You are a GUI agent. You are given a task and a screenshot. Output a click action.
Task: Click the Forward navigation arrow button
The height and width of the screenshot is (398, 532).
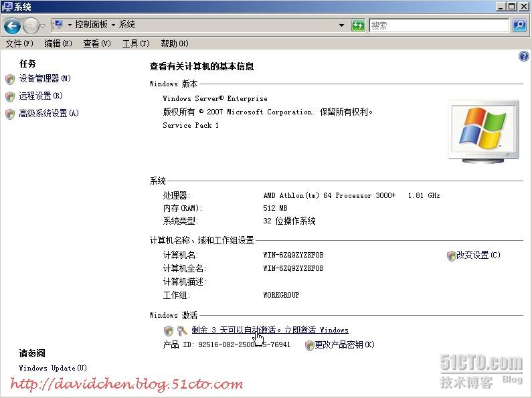click(x=31, y=25)
